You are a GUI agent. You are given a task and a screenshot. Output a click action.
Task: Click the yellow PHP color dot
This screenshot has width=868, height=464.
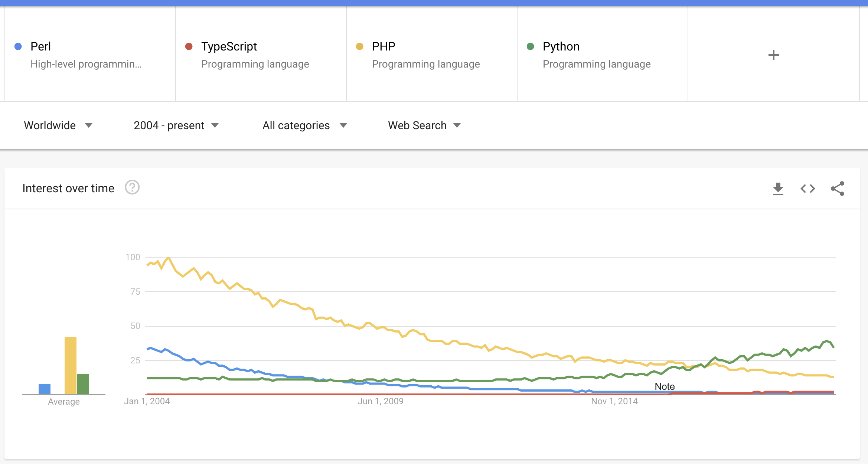pos(359,46)
